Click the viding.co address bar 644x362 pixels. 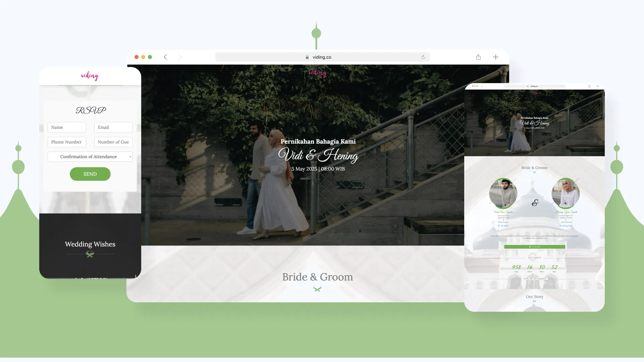pyautogui.click(x=322, y=57)
